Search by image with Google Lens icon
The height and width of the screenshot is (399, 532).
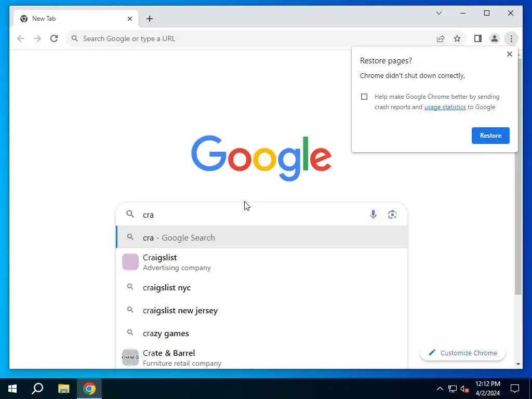coord(392,215)
